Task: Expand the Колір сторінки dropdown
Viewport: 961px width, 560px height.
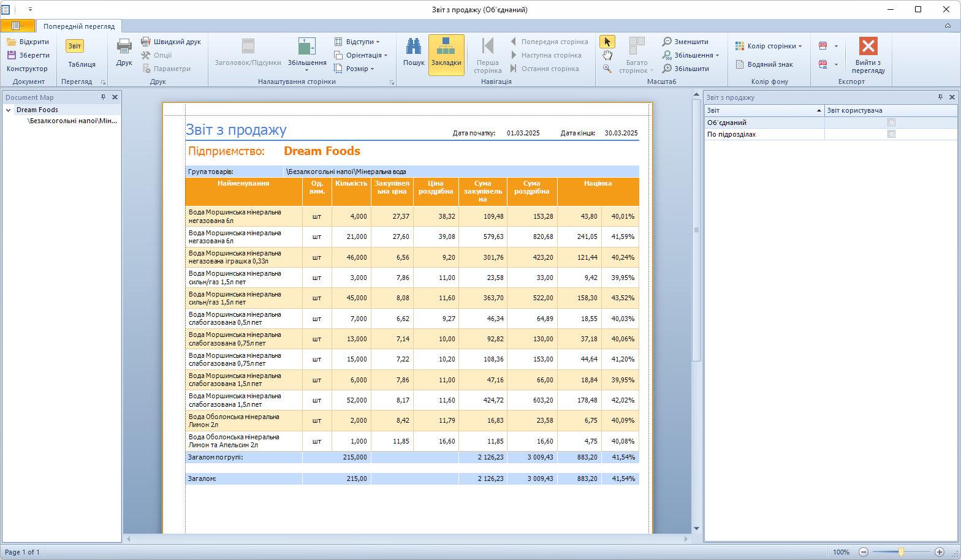Action: [769, 46]
